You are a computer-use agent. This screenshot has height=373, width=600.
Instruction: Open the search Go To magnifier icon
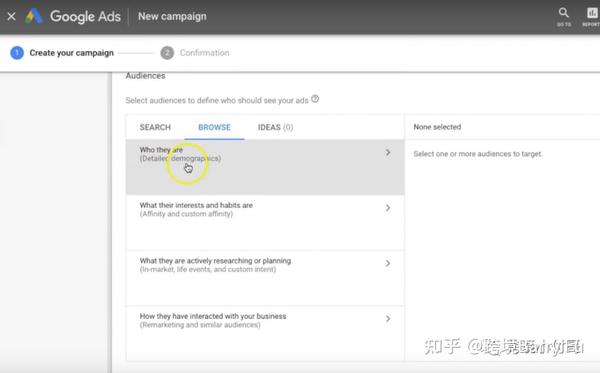coord(564,13)
